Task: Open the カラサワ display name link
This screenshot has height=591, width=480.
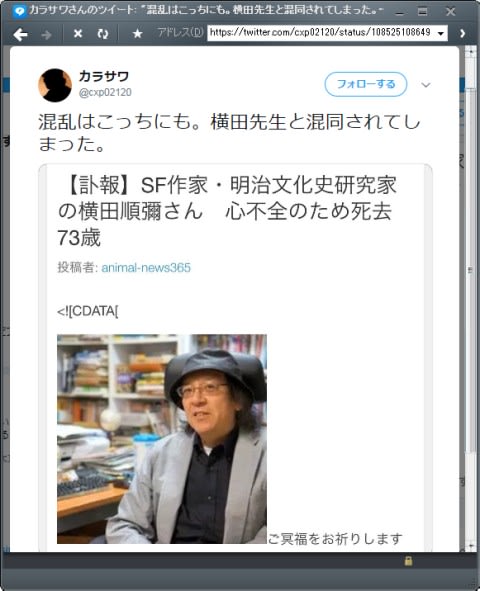Action: [104, 77]
